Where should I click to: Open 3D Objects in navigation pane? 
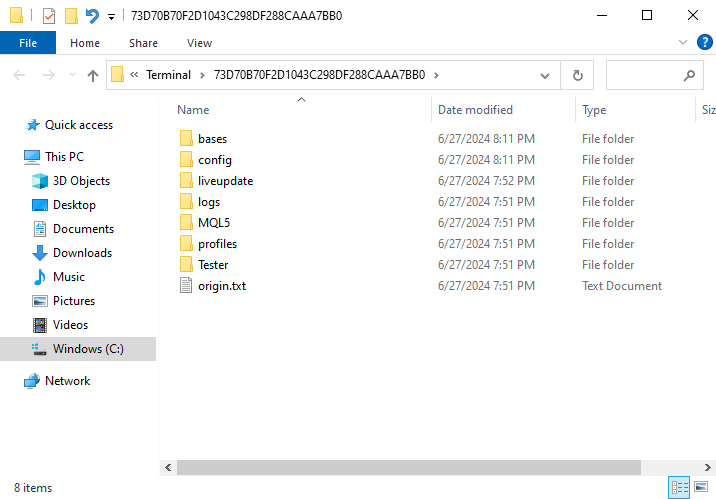point(81,181)
